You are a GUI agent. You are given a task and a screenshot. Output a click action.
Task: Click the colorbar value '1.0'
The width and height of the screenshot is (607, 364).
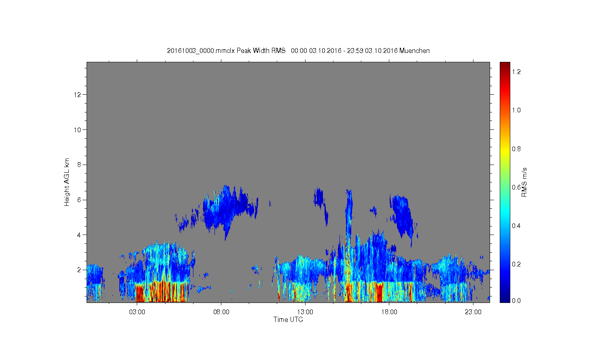point(516,110)
